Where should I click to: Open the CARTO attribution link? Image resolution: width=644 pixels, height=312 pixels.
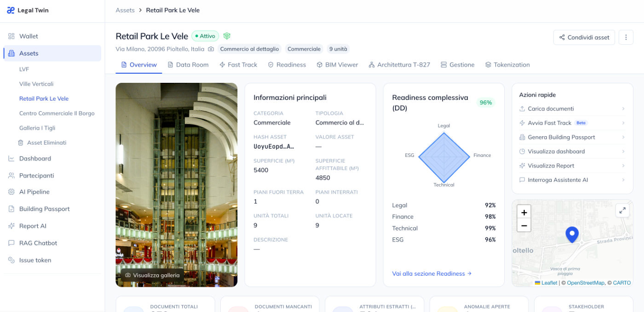tap(622, 283)
